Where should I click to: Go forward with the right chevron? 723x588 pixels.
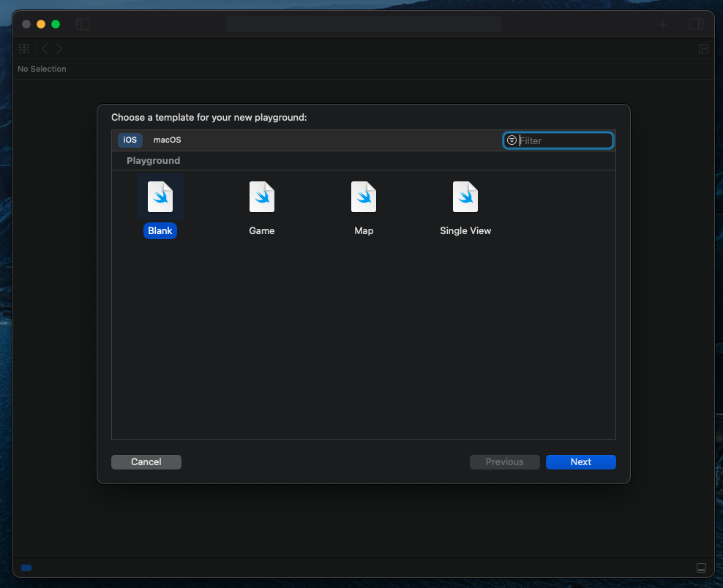click(x=59, y=48)
